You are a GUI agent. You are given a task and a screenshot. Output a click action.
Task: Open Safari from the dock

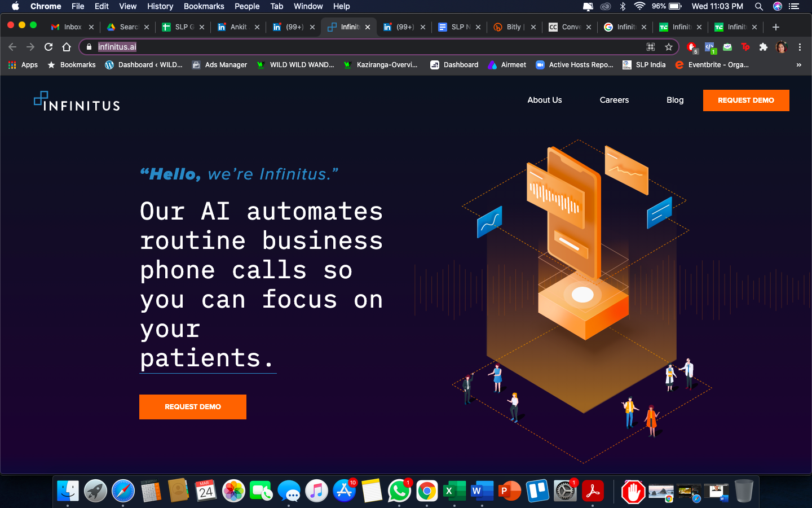click(x=123, y=491)
